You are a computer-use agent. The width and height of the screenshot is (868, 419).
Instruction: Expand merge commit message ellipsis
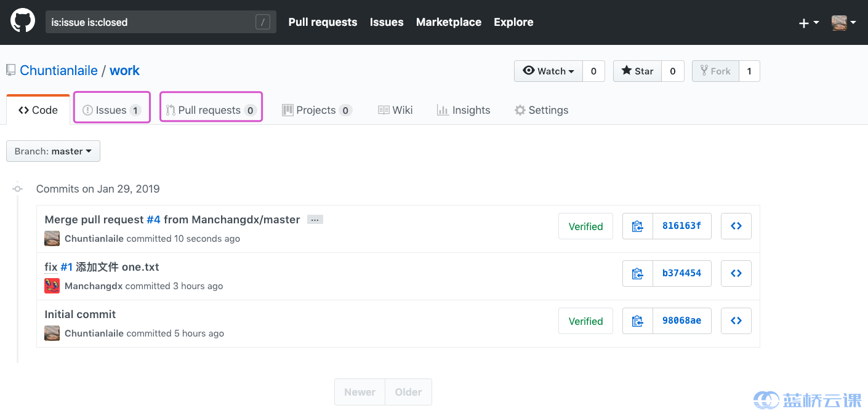[315, 220]
